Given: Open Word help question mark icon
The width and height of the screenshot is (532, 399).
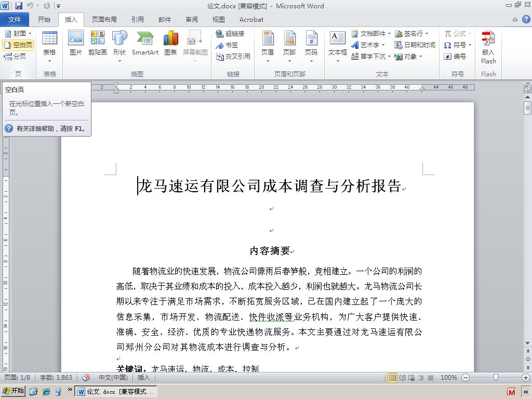Looking at the screenshot, I should (526, 19).
